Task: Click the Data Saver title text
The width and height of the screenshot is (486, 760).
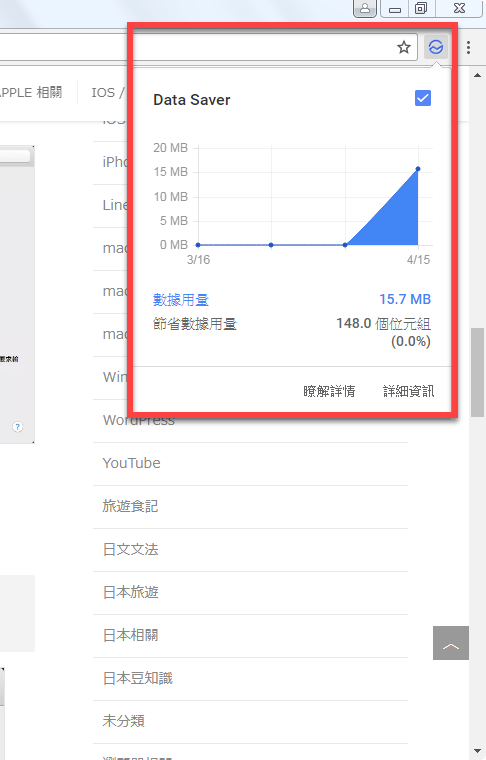Action: point(191,100)
